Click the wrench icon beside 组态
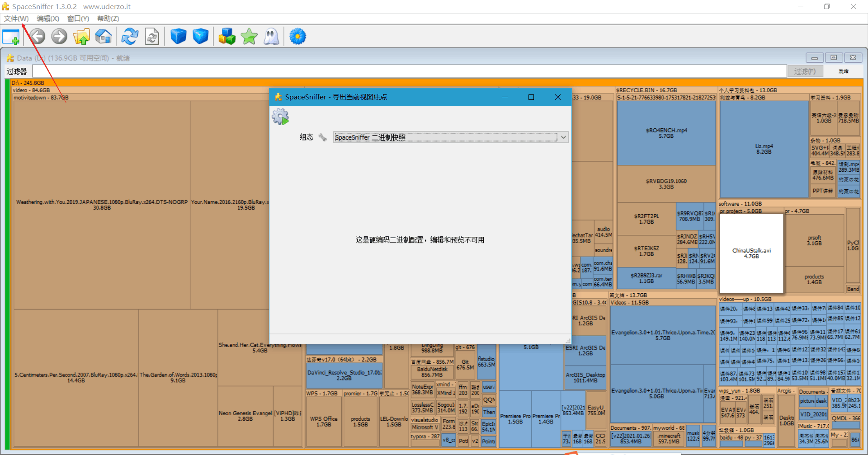This screenshot has height=455, width=868. 322,137
